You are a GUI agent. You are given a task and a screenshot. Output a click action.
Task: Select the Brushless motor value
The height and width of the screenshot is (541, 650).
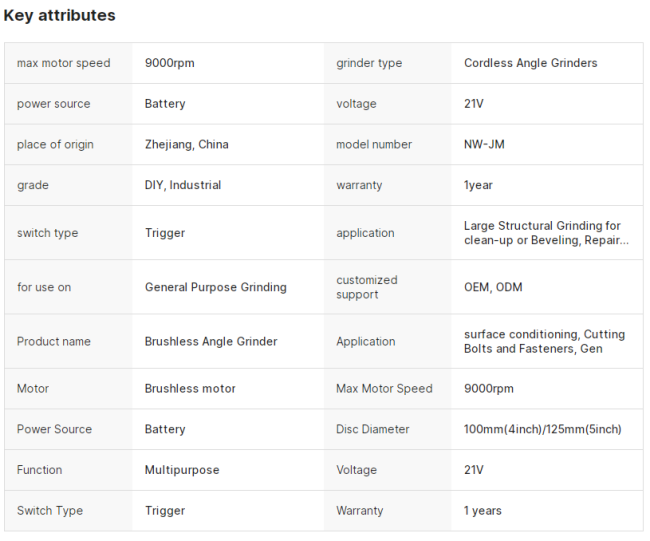[190, 388]
